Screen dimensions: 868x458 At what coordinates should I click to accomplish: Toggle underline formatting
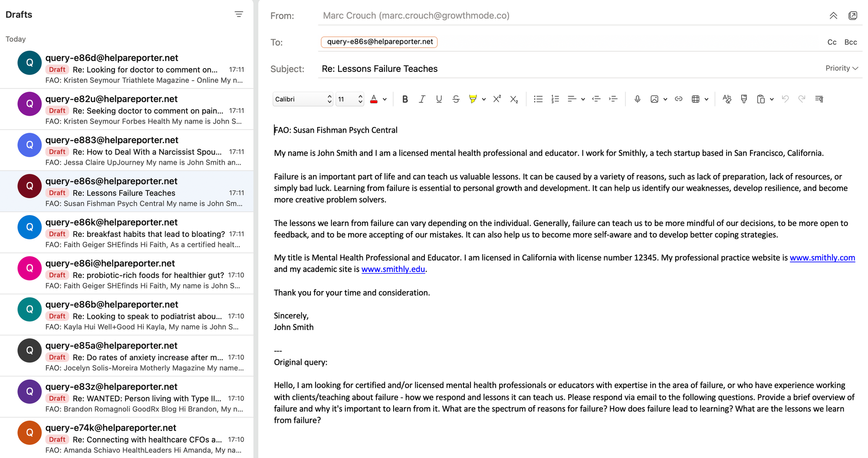click(x=439, y=99)
